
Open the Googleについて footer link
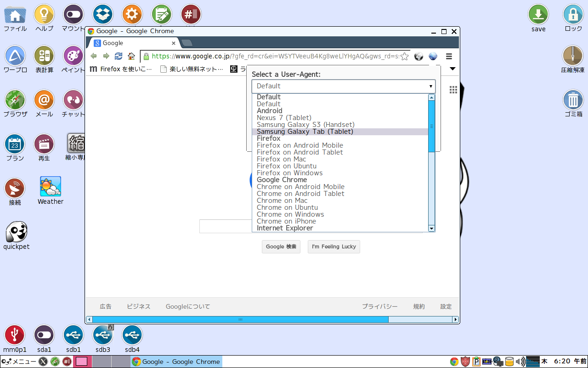pyautogui.click(x=188, y=306)
